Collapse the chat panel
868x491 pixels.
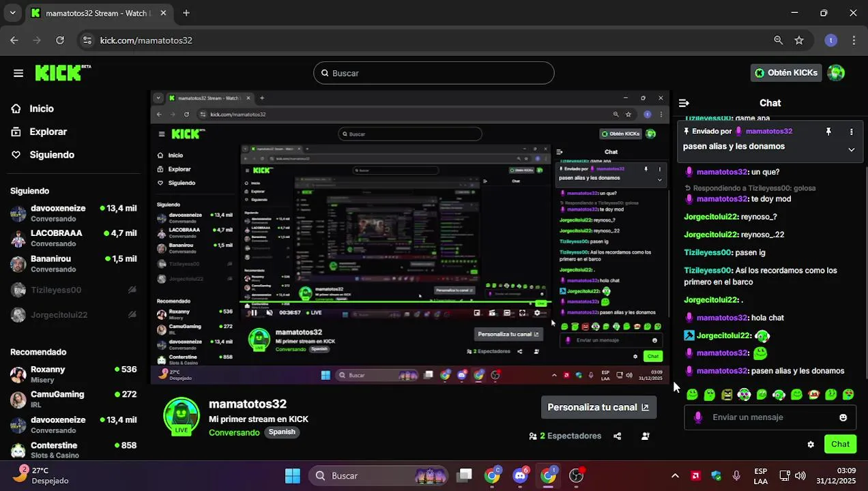(x=684, y=103)
